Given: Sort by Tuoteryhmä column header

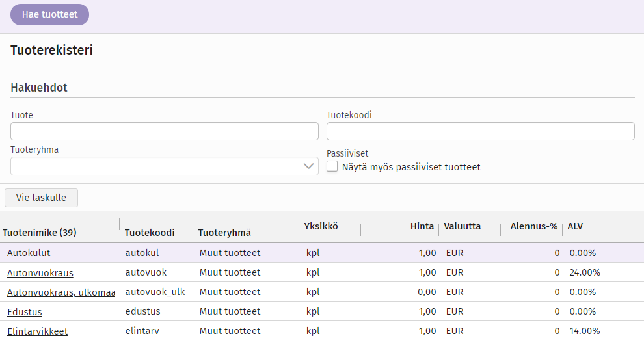Looking at the screenshot, I should 224,233.
